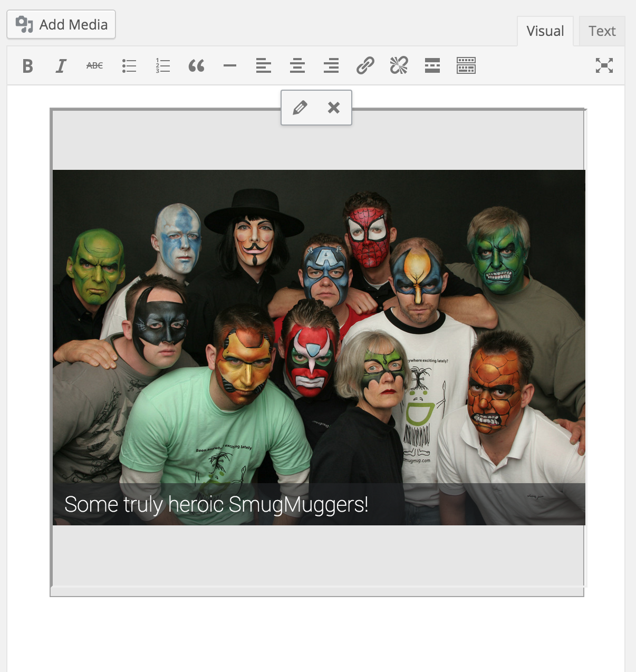Insert or edit a link

coord(365,66)
